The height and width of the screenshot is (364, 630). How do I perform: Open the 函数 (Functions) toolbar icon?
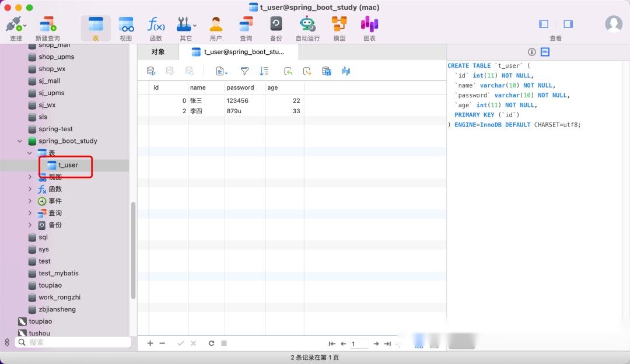pyautogui.click(x=156, y=26)
